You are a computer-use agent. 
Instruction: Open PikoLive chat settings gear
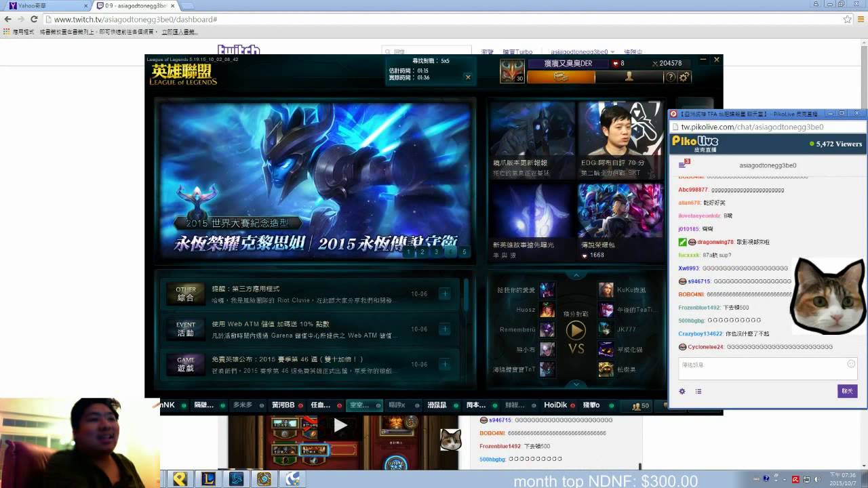tap(682, 391)
